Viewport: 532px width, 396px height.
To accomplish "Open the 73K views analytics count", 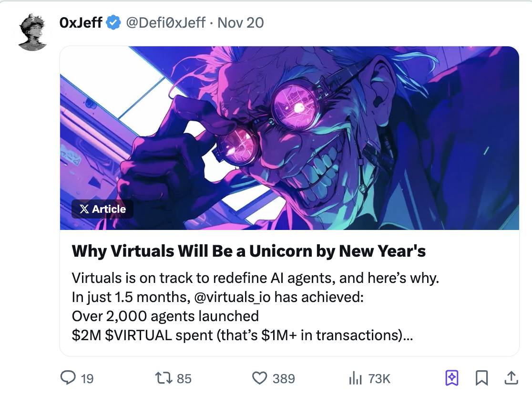I will [379, 379].
